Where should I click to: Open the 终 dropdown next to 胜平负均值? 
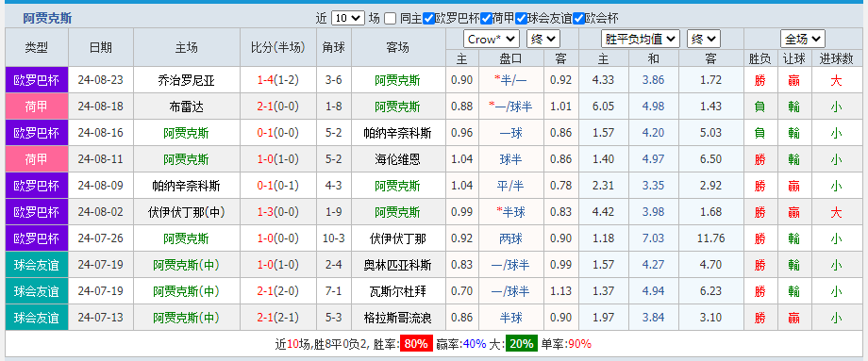point(704,40)
